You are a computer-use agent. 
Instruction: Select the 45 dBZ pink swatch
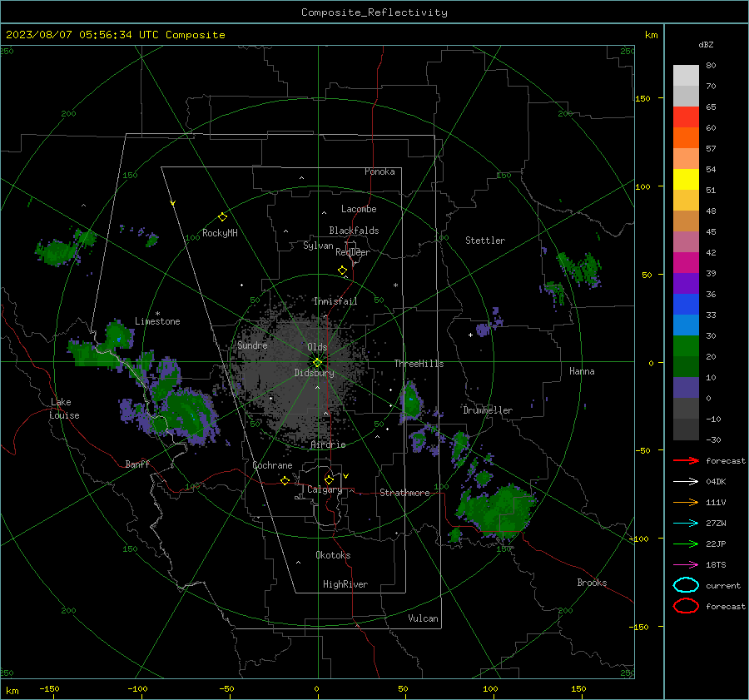686,241
